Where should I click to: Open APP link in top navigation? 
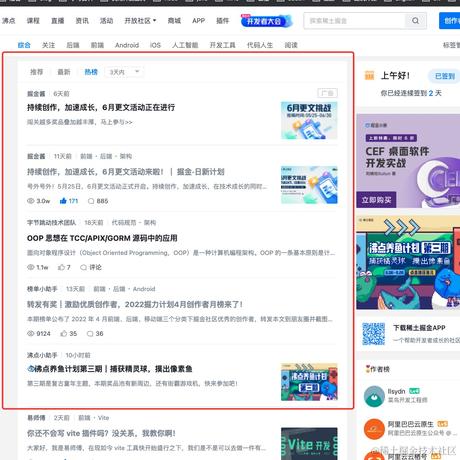(x=198, y=21)
